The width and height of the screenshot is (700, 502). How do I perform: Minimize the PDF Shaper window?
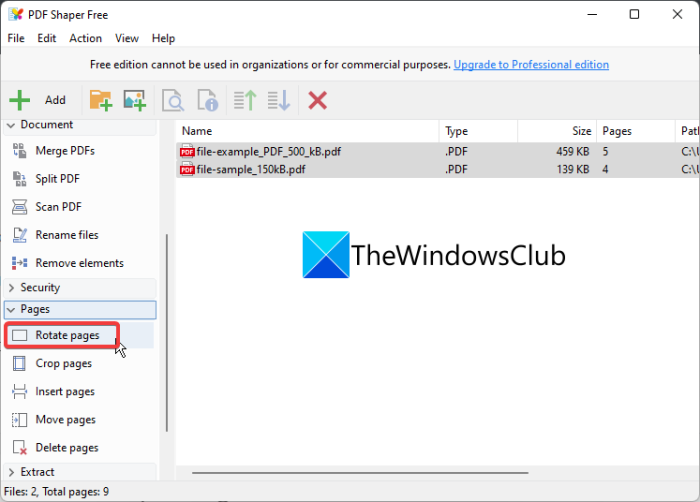tap(592, 14)
